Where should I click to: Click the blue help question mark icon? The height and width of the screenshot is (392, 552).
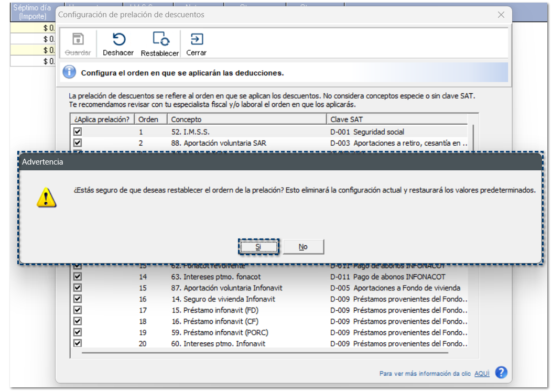501,373
